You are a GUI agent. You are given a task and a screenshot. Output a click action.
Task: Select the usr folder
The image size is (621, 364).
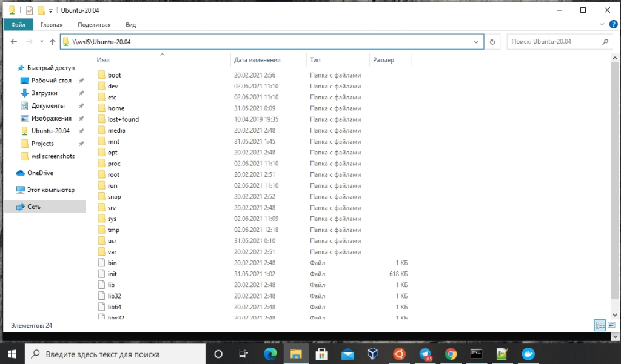coord(112,241)
